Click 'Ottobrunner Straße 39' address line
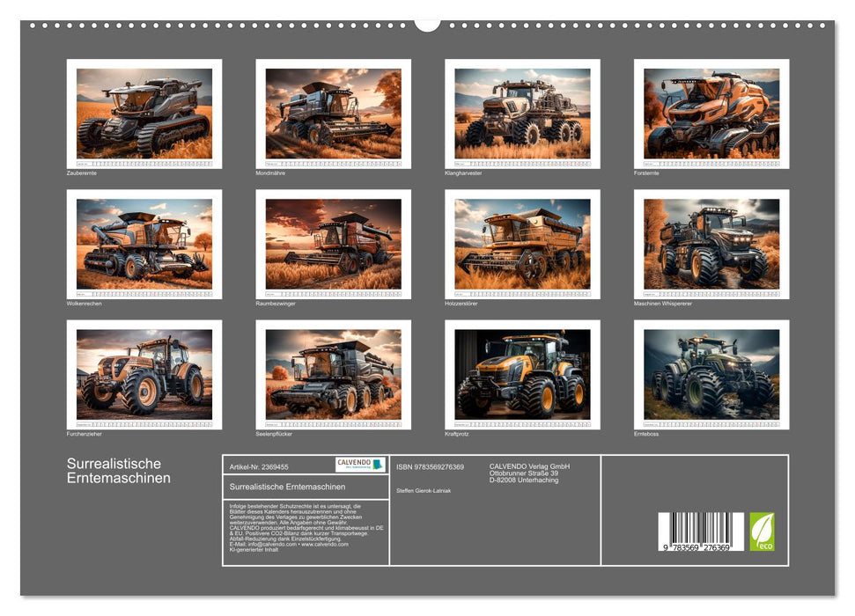 523,473
